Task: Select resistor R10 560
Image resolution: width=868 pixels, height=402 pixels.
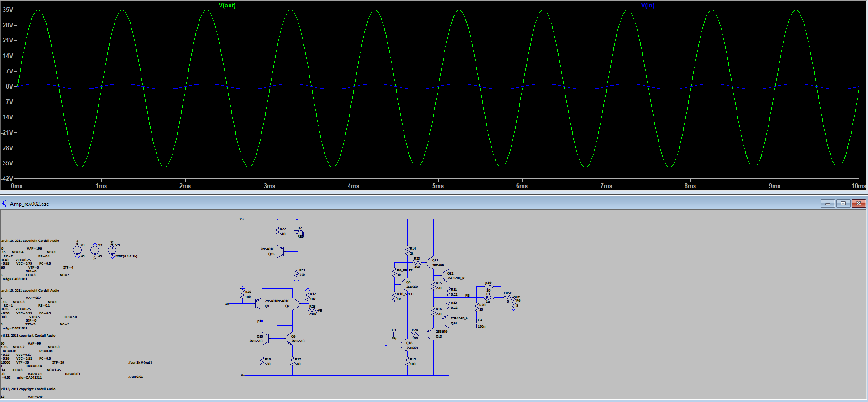Action: pyautogui.click(x=262, y=361)
